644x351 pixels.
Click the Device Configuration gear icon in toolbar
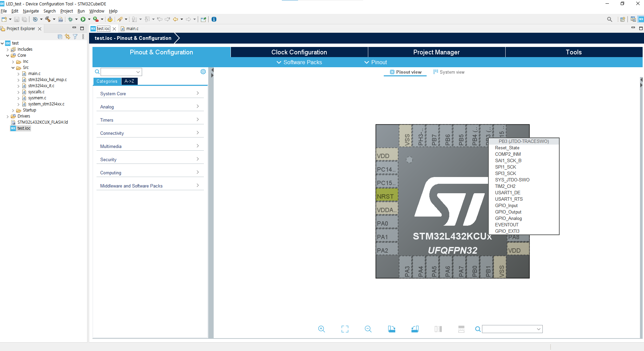[x=110, y=19]
